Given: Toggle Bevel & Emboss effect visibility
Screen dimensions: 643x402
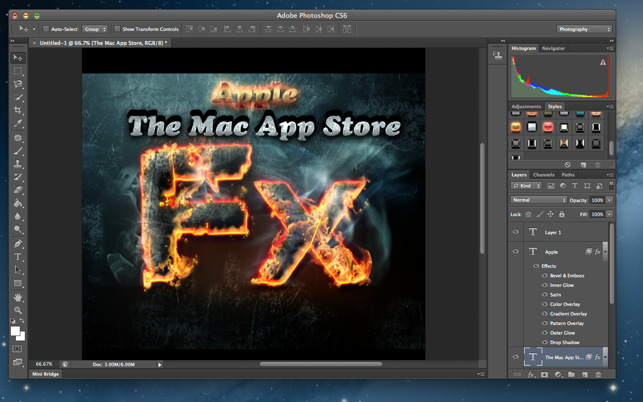Looking at the screenshot, I should (545, 276).
